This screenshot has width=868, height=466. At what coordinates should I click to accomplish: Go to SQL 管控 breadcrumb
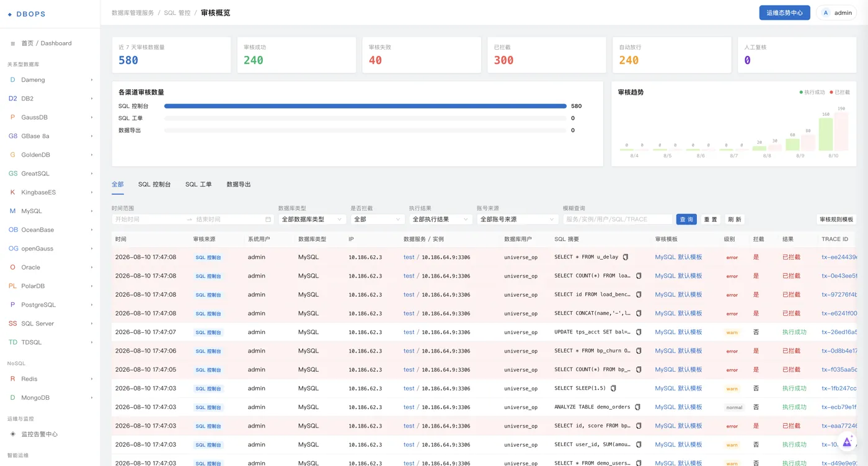click(x=177, y=13)
